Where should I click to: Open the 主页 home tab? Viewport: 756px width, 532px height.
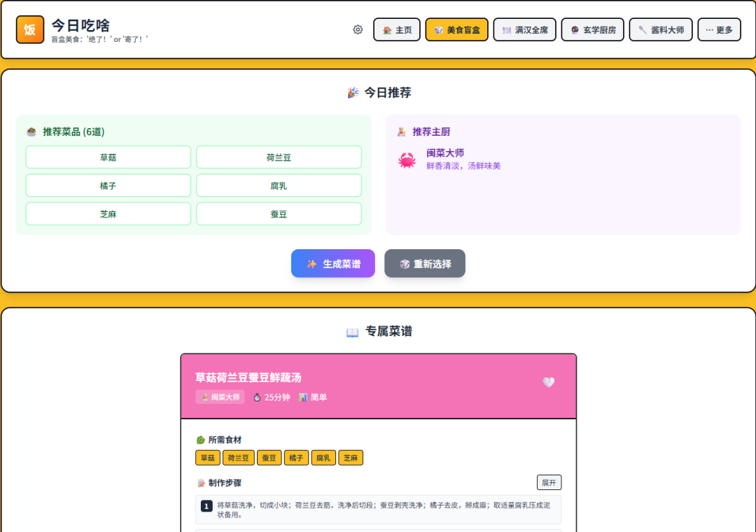click(397, 30)
